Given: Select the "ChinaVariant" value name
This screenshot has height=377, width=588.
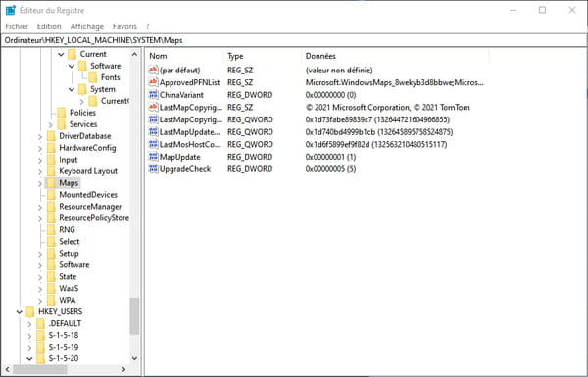Looking at the screenshot, I should [x=181, y=95].
